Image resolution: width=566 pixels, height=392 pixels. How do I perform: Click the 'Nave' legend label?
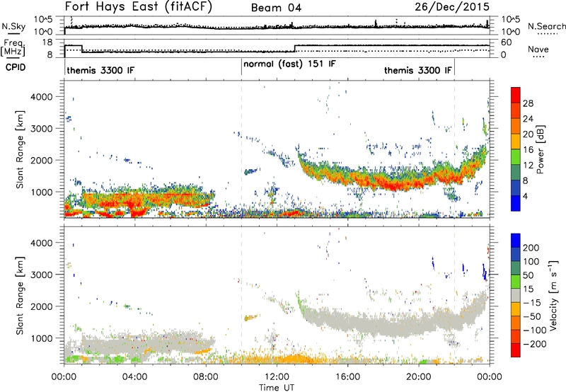pyautogui.click(x=538, y=49)
